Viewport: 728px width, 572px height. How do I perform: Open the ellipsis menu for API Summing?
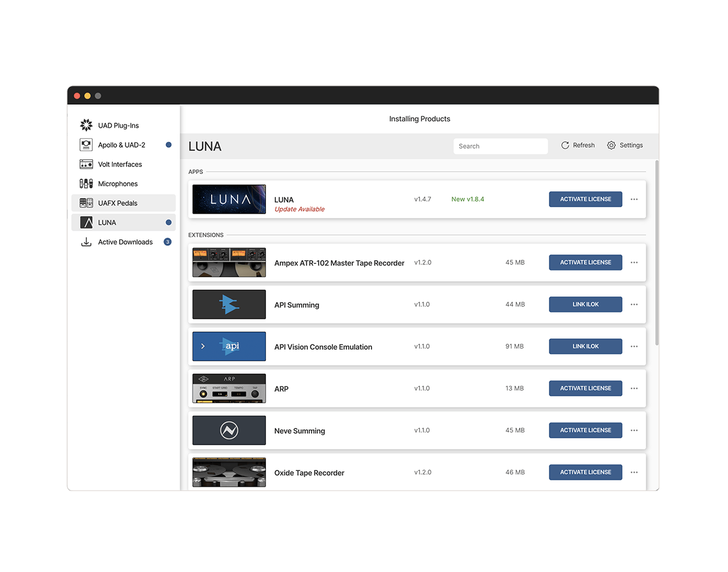(634, 305)
